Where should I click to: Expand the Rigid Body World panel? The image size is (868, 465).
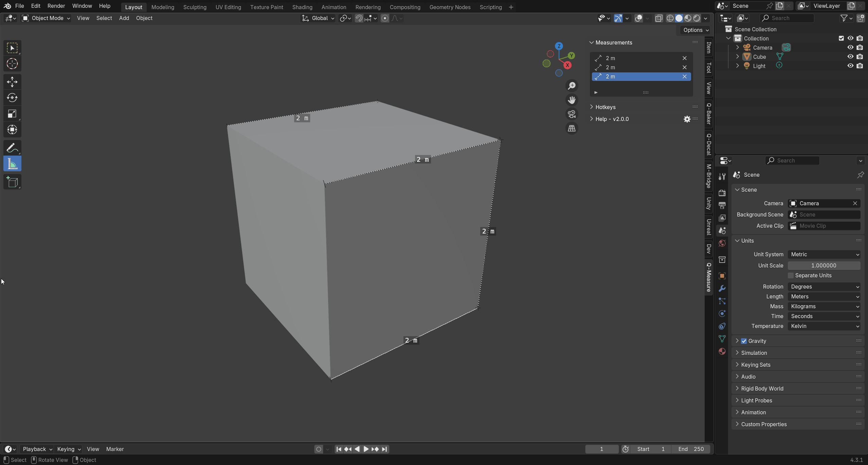pyautogui.click(x=762, y=389)
